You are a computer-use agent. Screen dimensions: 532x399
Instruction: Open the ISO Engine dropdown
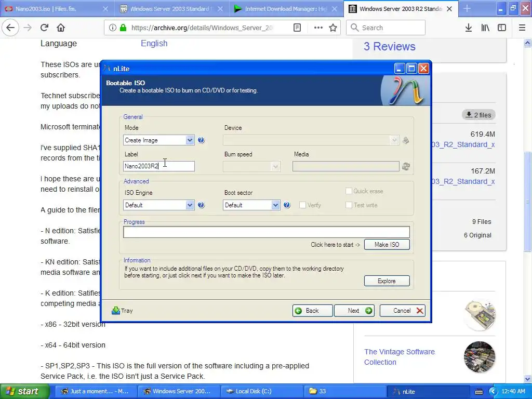click(x=190, y=205)
